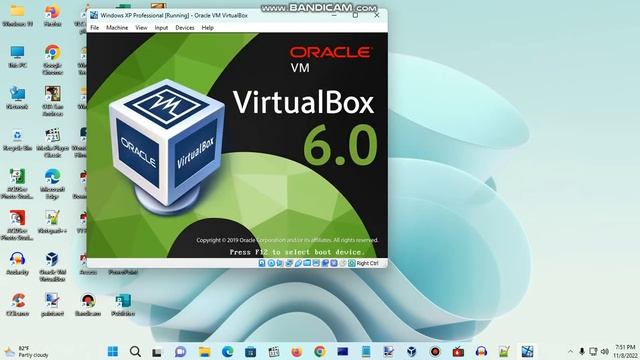Image resolution: width=640 pixels, height=360 pixels.
Task: Select the Notepad++ desktop shortcut
Action: pos(53,222)
